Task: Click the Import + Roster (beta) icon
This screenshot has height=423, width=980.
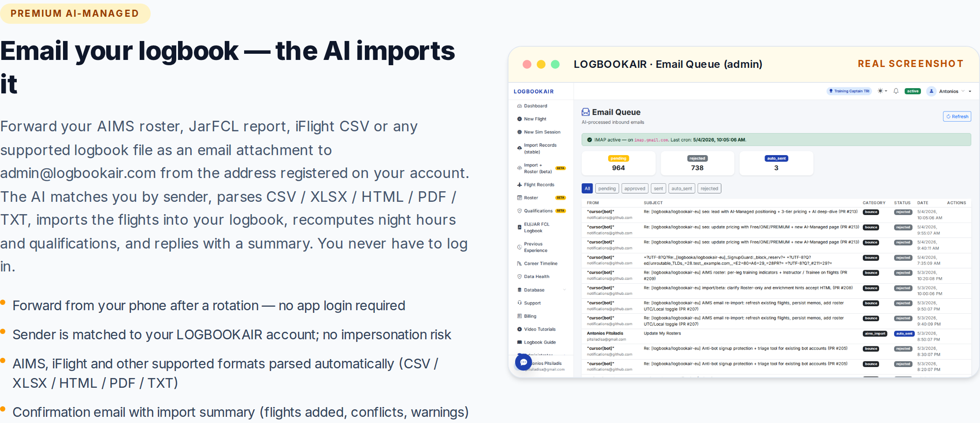Action: 519,168
